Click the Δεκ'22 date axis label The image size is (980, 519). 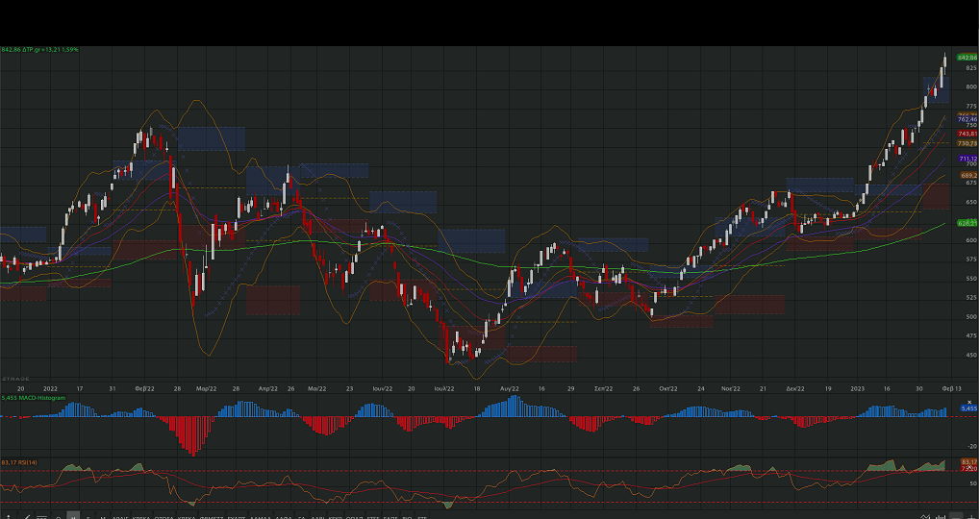point(795,388)
